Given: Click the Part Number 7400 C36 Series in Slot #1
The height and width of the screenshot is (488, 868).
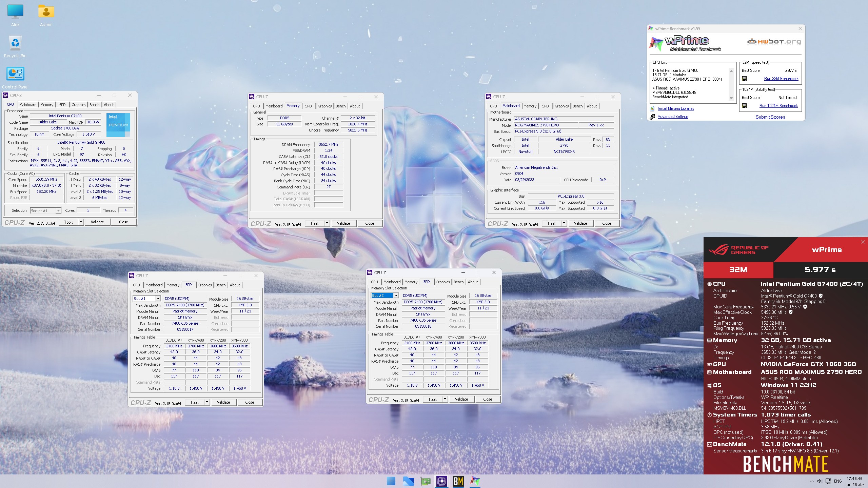Looking at the screenshot, I should point(185,323).
